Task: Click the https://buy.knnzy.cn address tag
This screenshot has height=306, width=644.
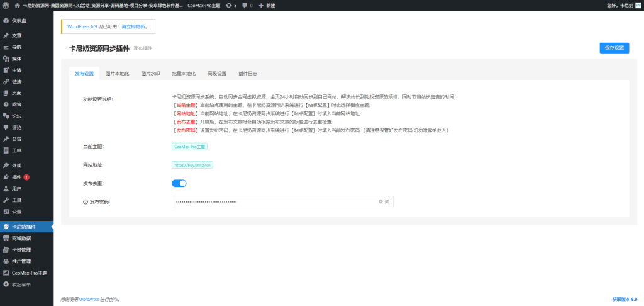Action: (x=192, y=165)
